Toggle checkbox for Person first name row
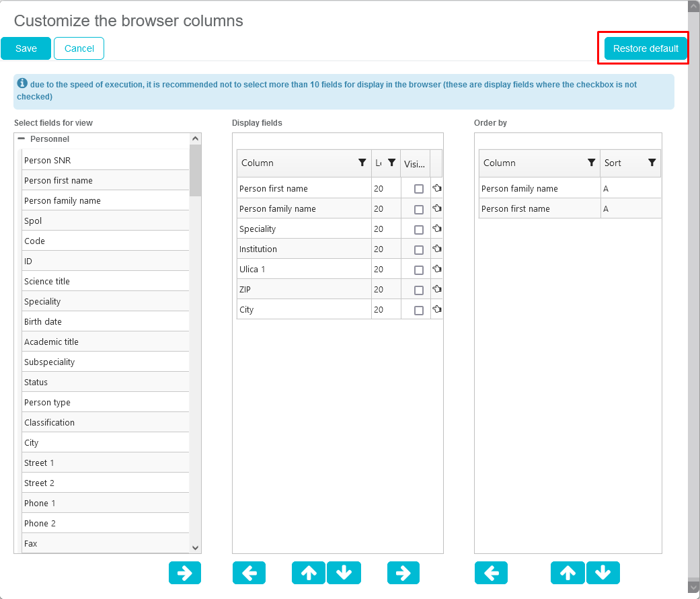This screenshot has height=599, width=700. [419, 189]
